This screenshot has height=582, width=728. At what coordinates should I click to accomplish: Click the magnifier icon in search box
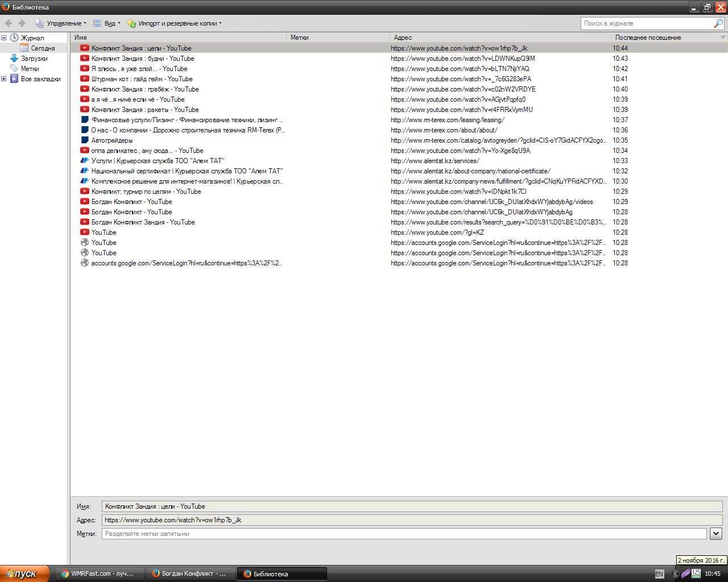point(718,23)
